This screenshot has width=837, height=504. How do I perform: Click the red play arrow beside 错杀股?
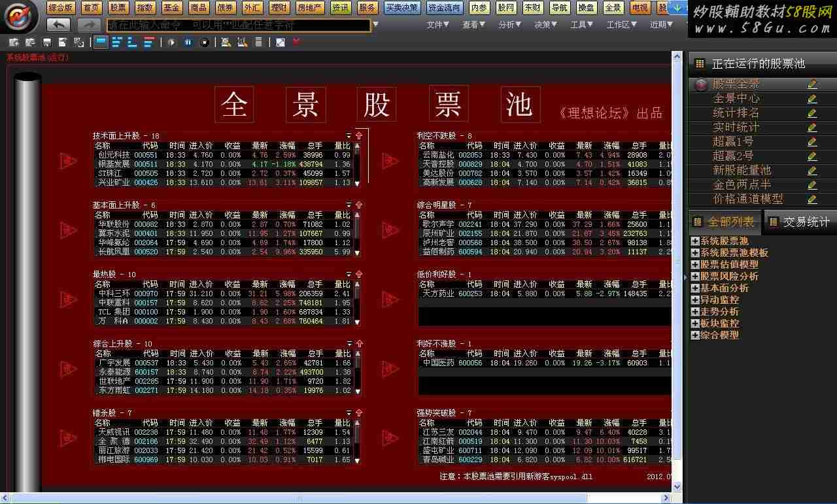point(68,438)
